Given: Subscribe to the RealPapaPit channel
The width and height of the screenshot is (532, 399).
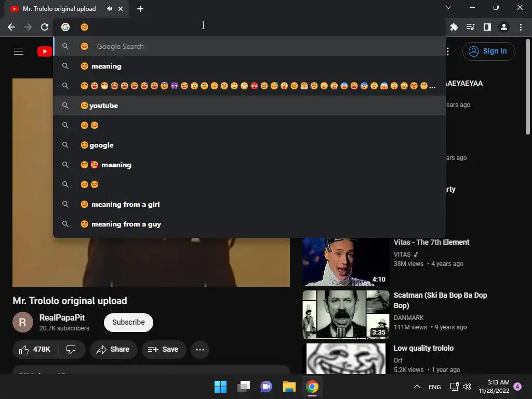Looking at the screenshot, I should tap(129, 322).
